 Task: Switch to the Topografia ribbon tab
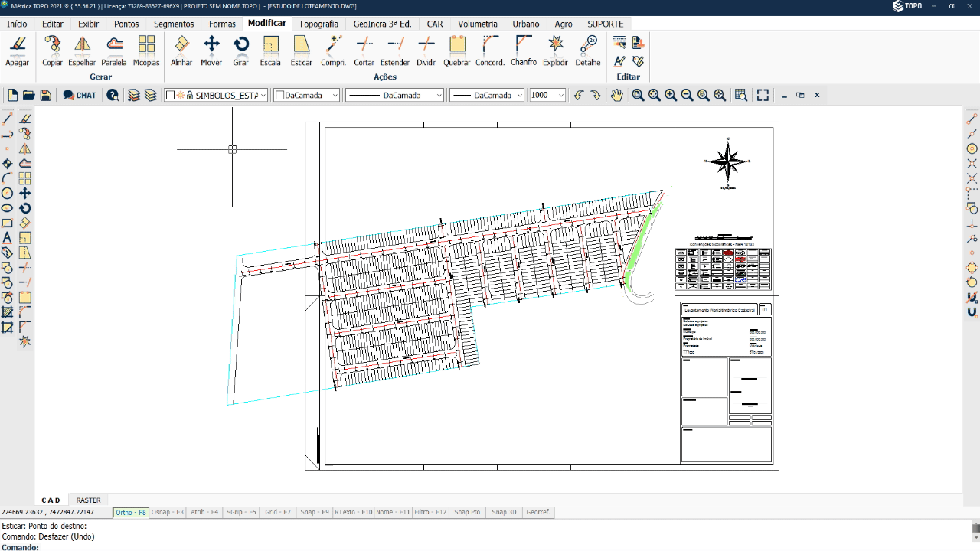point(318,24)
